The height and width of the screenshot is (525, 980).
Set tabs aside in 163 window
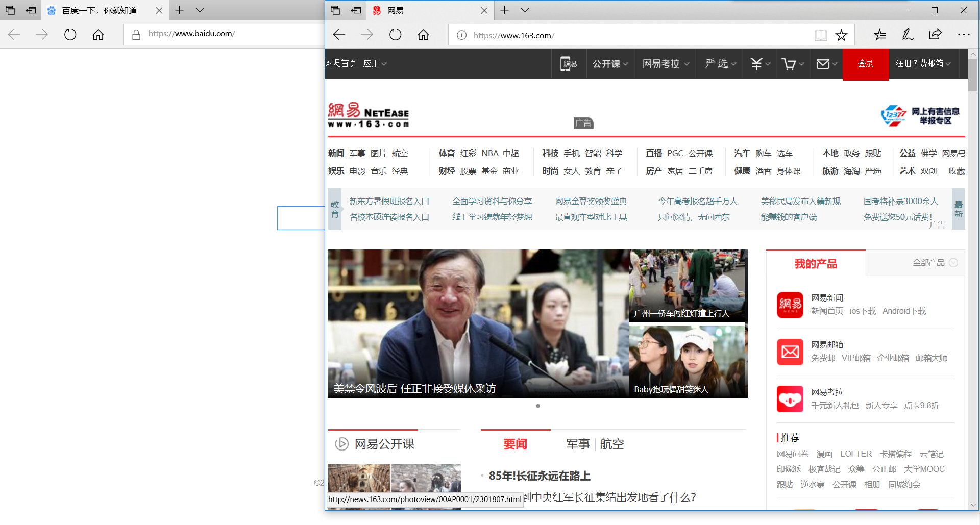(x=356, y=10)
